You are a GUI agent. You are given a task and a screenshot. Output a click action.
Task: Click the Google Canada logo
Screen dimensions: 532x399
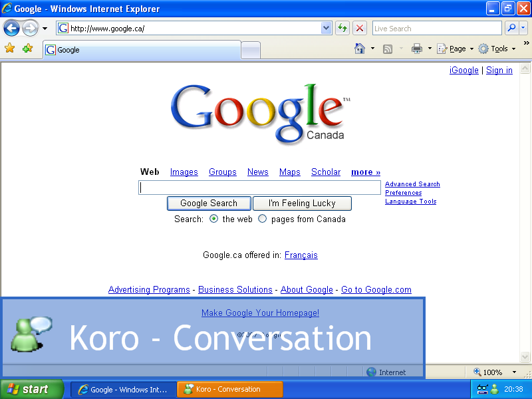260,114
